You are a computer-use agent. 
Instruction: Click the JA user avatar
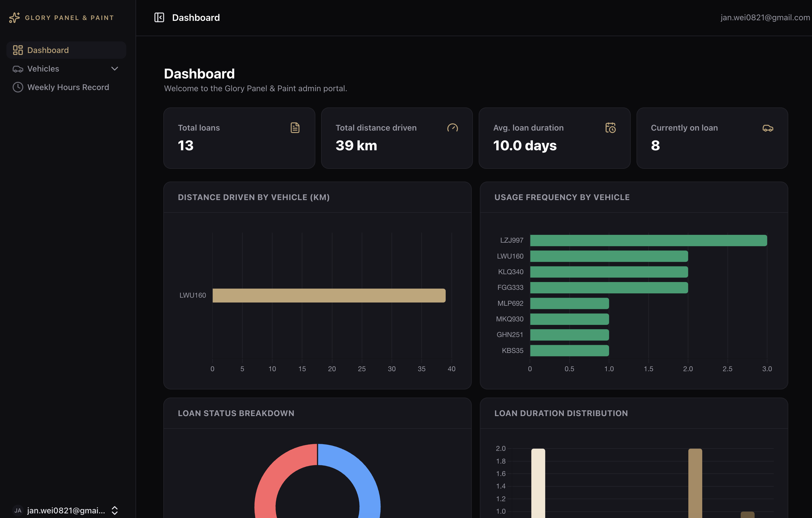[18, 510]
